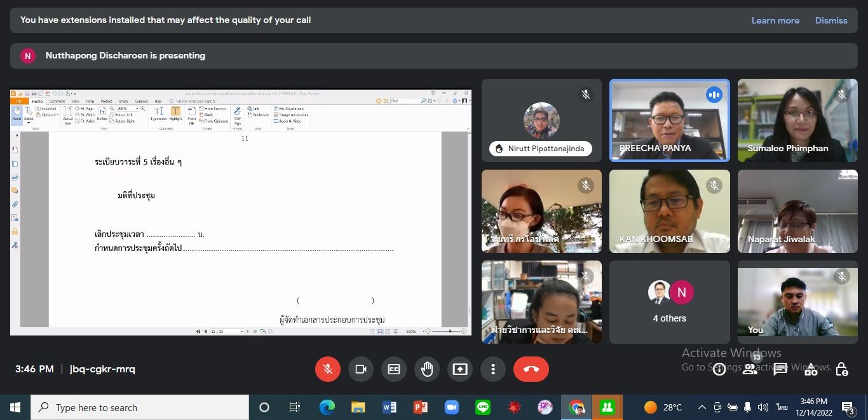
Task: Open Host controls lock icon
Action: point(842,369)
